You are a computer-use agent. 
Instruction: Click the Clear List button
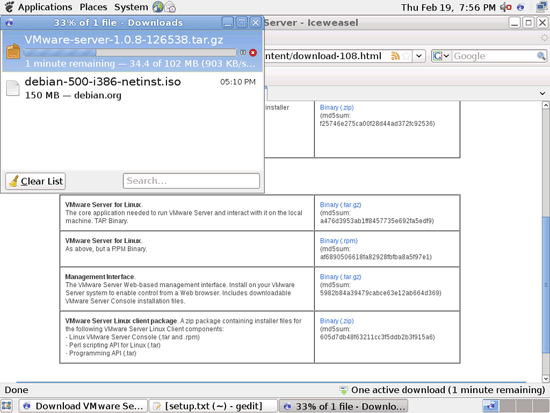click(x=35, y=181)
